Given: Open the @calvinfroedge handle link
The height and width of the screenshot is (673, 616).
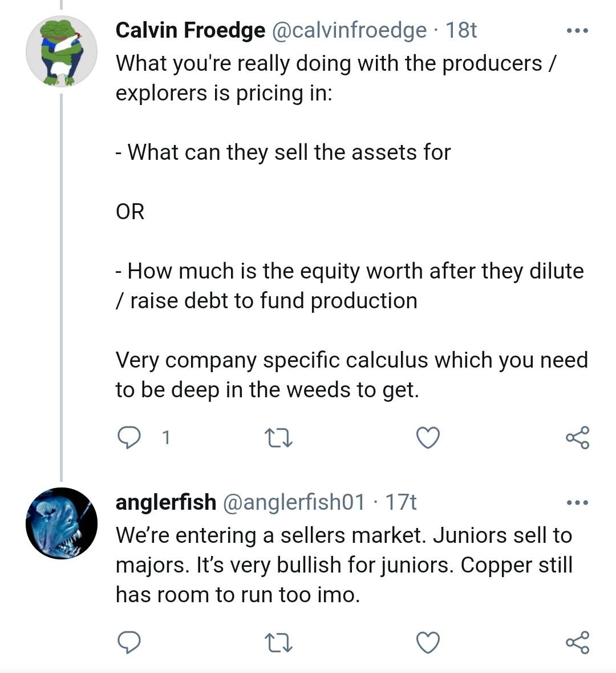Looking at the screenshot, I should tap(350, 30).
